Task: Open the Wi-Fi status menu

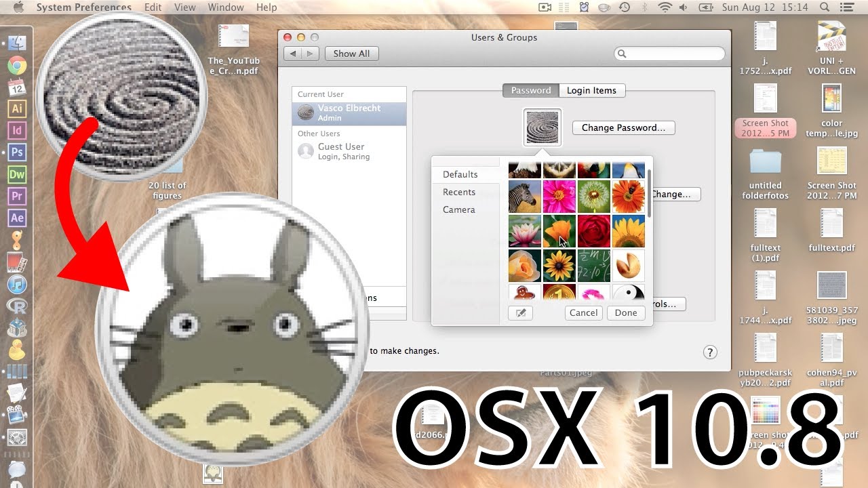Action: click(665, 7)
